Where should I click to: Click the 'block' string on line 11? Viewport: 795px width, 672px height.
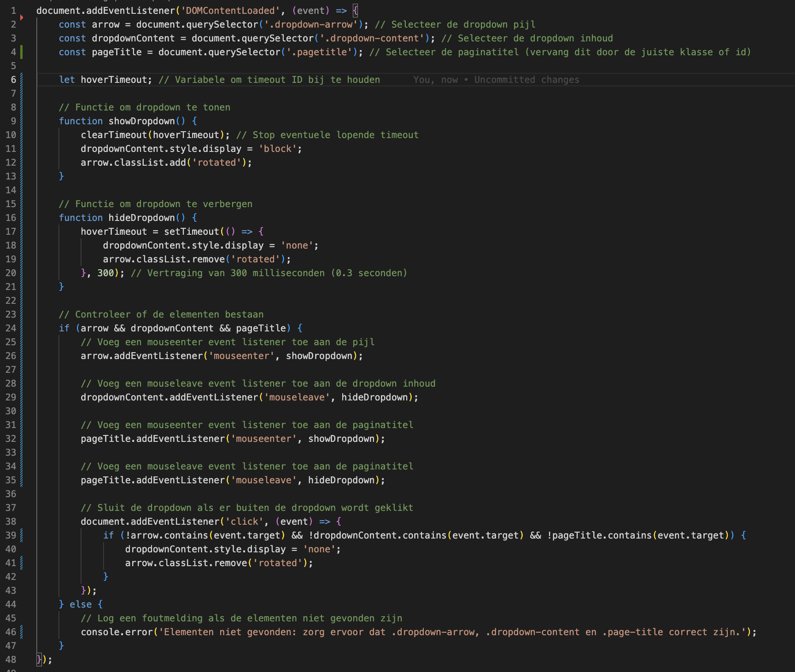click(x=277, y=149)
